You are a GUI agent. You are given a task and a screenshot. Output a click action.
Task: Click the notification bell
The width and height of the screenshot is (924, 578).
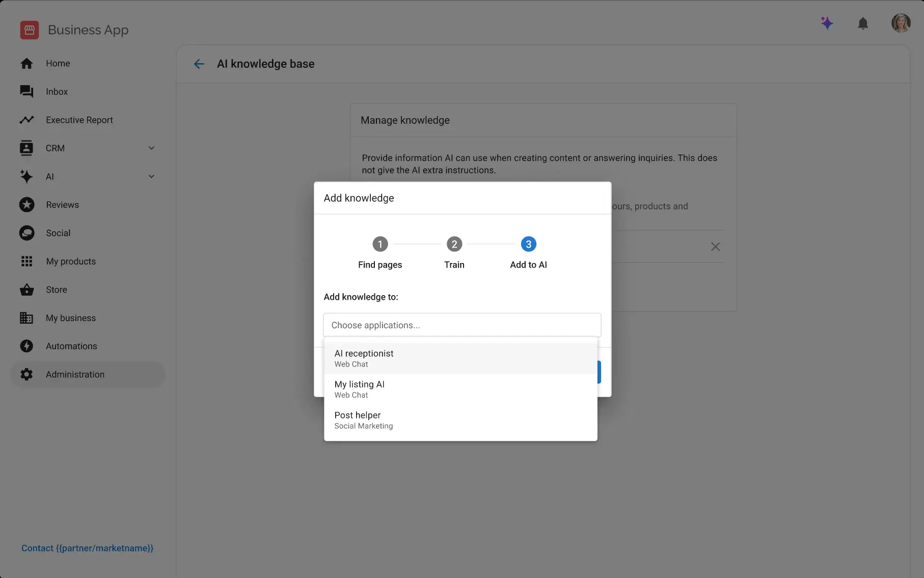coord(863,23)
